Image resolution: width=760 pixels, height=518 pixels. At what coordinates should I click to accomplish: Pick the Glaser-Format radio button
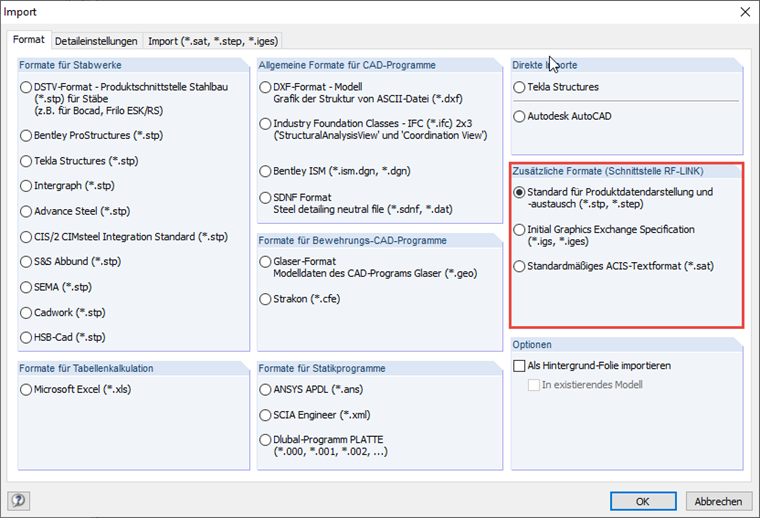pyautogui.click(x=266, y=262)
